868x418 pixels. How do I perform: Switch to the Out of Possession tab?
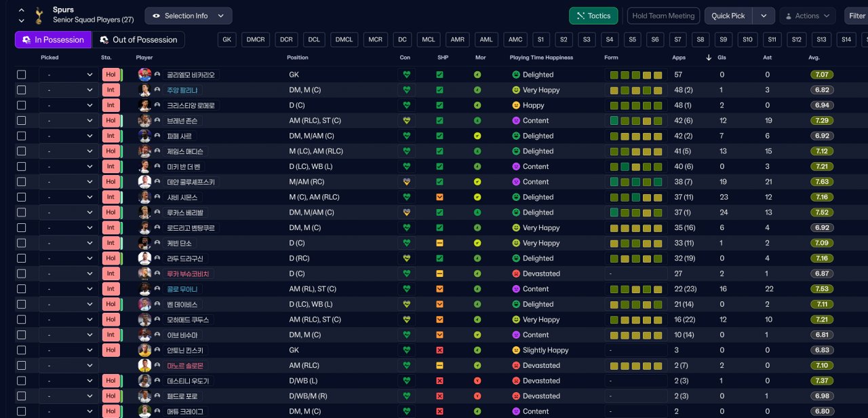click(x=138, y=39)
